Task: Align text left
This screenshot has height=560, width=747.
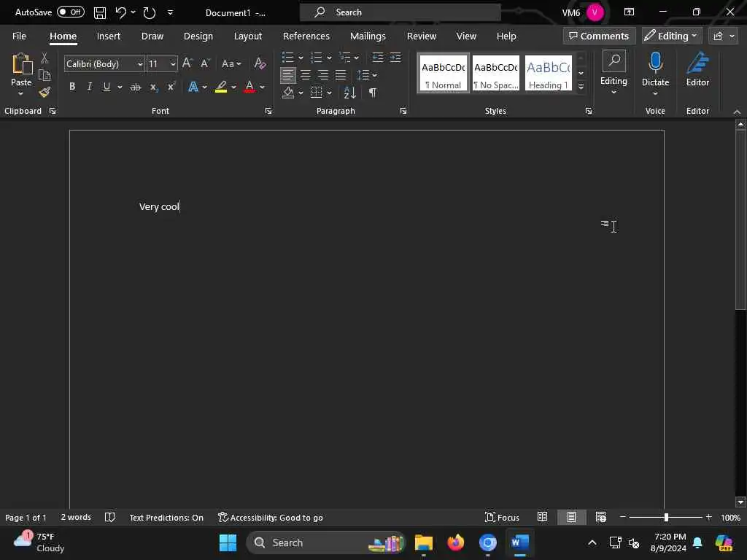Action: click(287, 75)
